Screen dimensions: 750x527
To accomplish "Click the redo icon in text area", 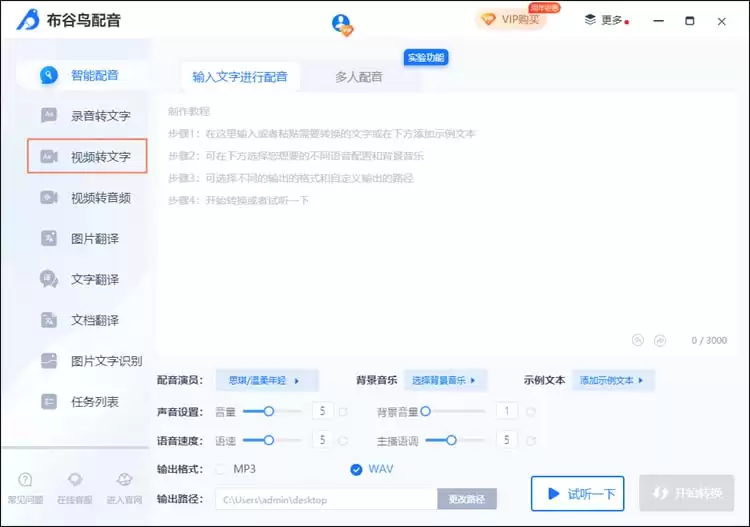I will (660, 340).
